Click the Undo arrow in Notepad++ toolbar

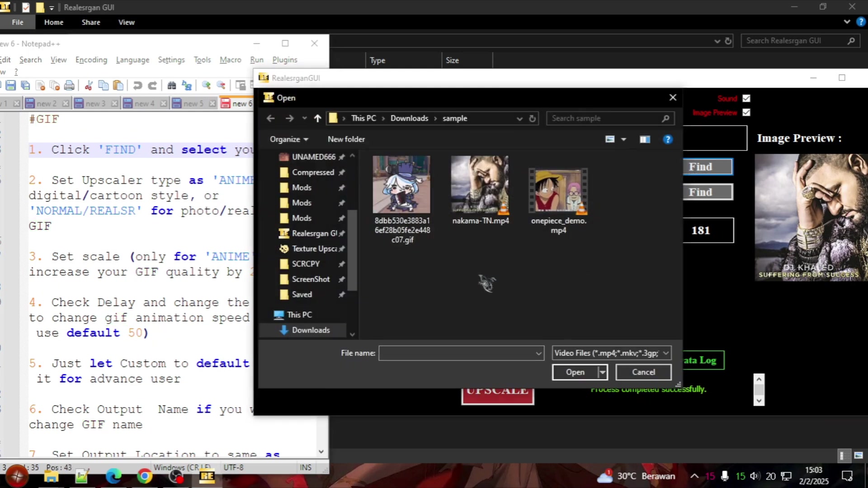tap(137, 85)
